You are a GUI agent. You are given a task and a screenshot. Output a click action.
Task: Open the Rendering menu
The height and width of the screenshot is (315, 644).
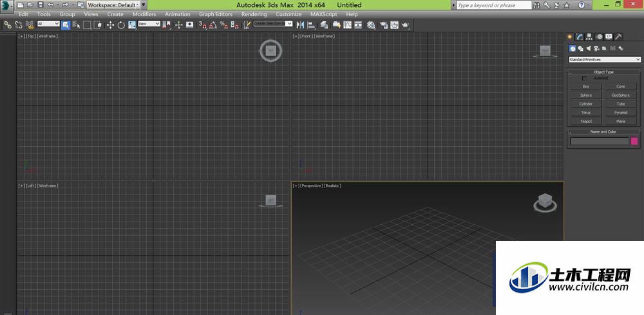(x=254, y=14)
